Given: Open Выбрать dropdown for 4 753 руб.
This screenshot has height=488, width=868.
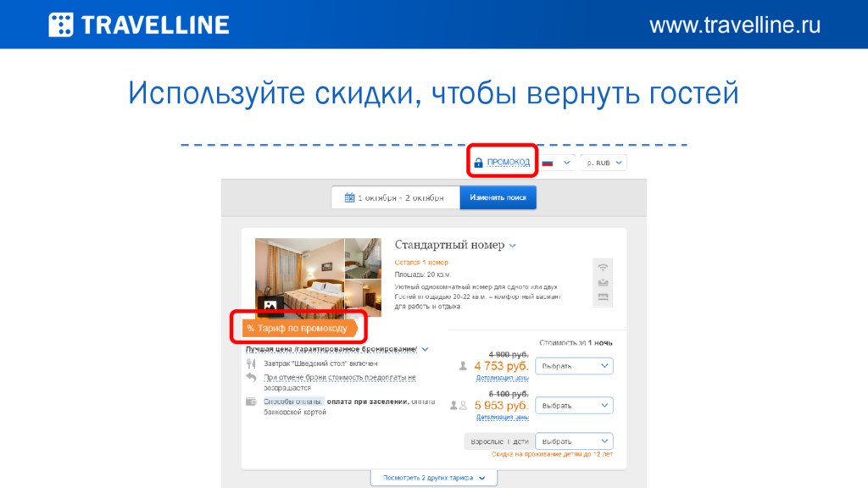Looking at the screenshot, I should (x=574, y=366).
